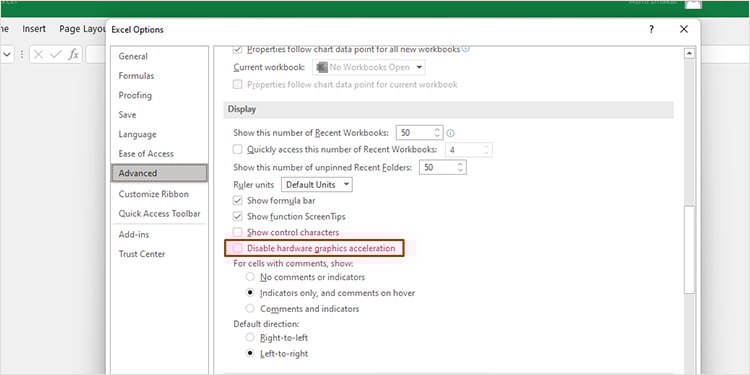Screen dimensions: 750x375
Task: Click the vertical scrollbar thumb in options pane
Action: click(689, 249)
